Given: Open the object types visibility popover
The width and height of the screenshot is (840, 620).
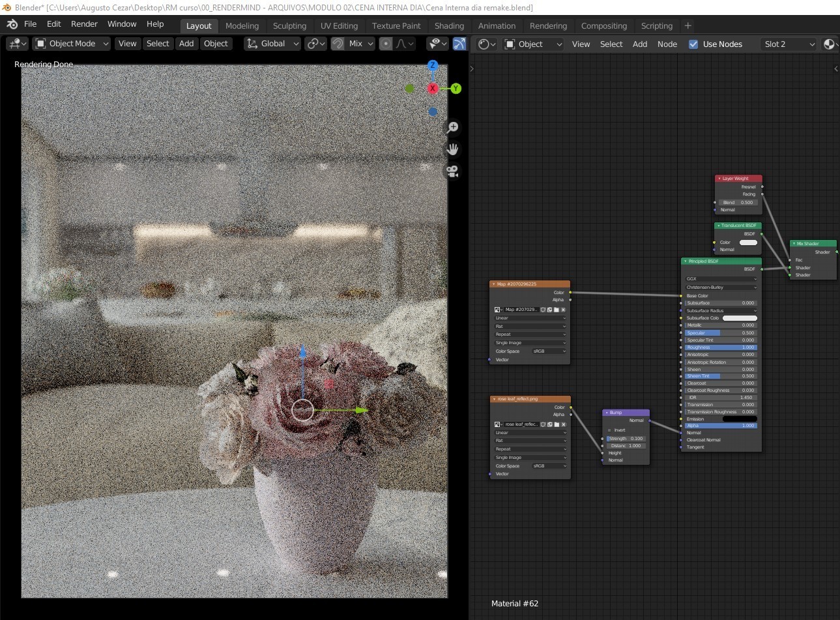Looking at the screenshot, I should tap(438, 44).
